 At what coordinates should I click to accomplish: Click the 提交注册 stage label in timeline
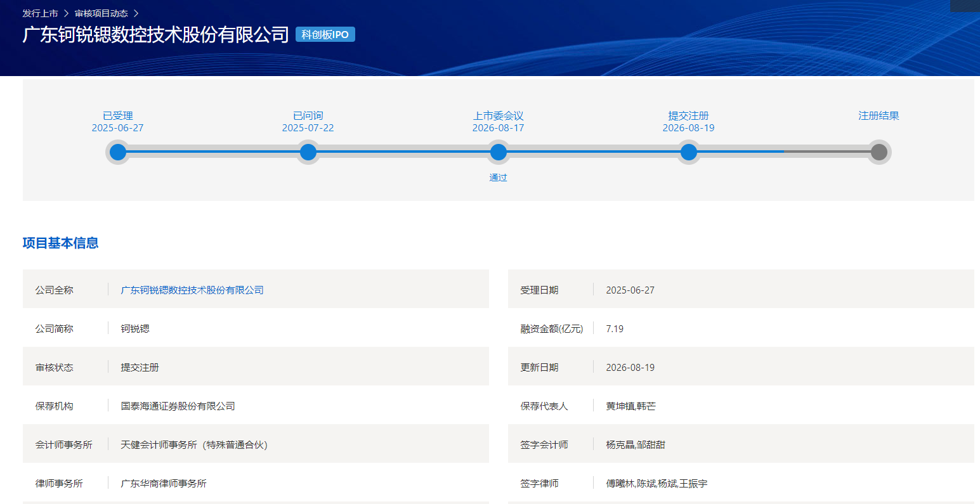tap(689, 116)
